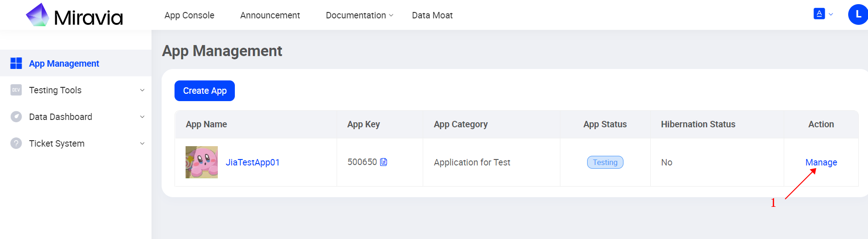Image resolution: width=868 pixels, height=239 pixels.
Task: Copy the App Key 500650
Action: point(384,162)
